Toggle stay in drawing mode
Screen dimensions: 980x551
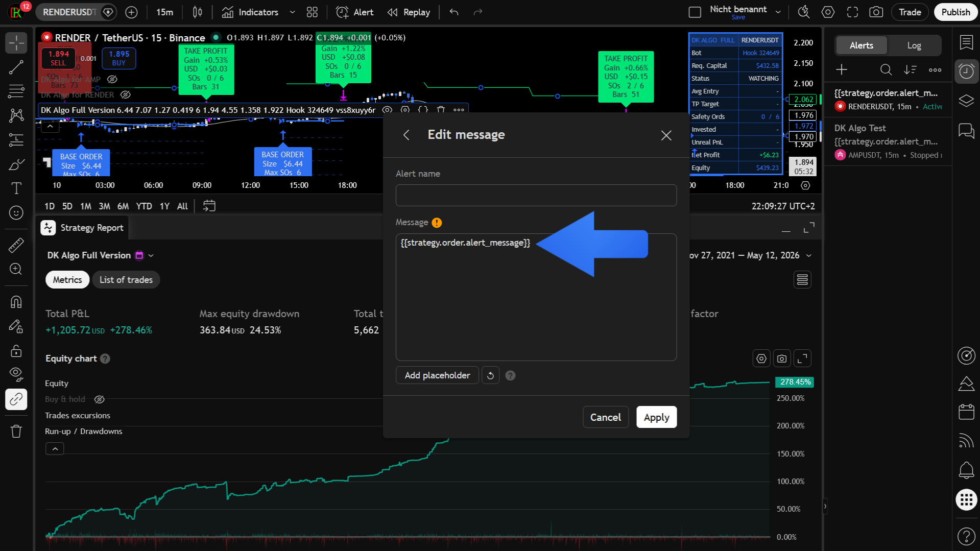coord(16,326)
